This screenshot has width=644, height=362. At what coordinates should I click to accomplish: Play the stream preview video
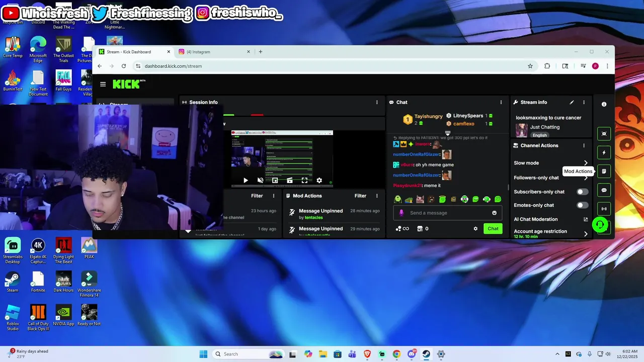pyautogui.click(x=246, y=180)
